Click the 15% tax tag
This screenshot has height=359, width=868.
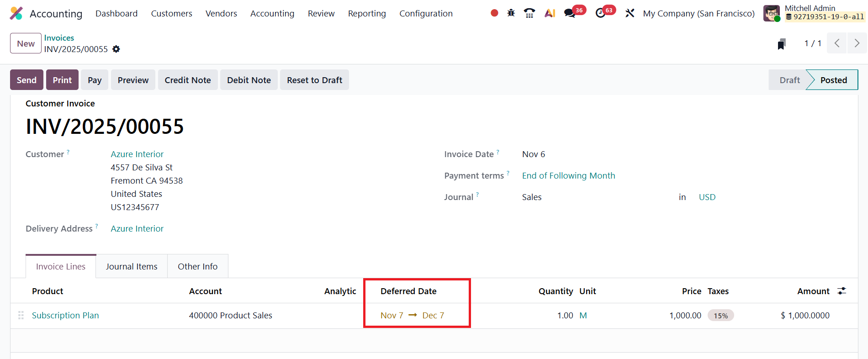[720, 316]
